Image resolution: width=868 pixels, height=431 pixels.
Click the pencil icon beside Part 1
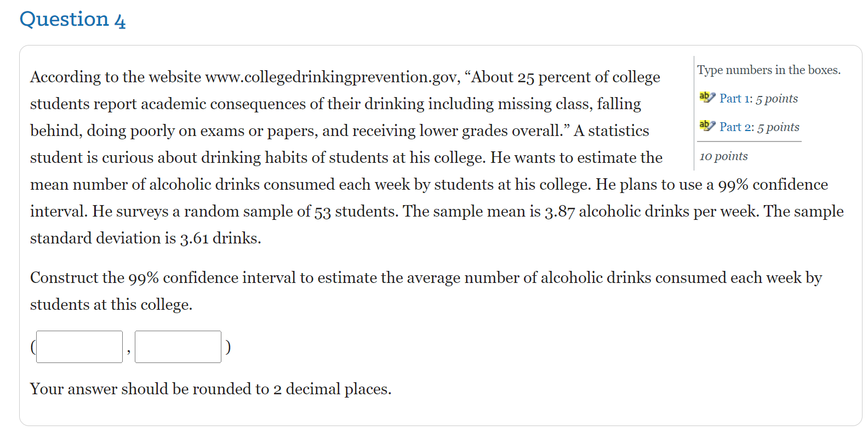(707, 98)
